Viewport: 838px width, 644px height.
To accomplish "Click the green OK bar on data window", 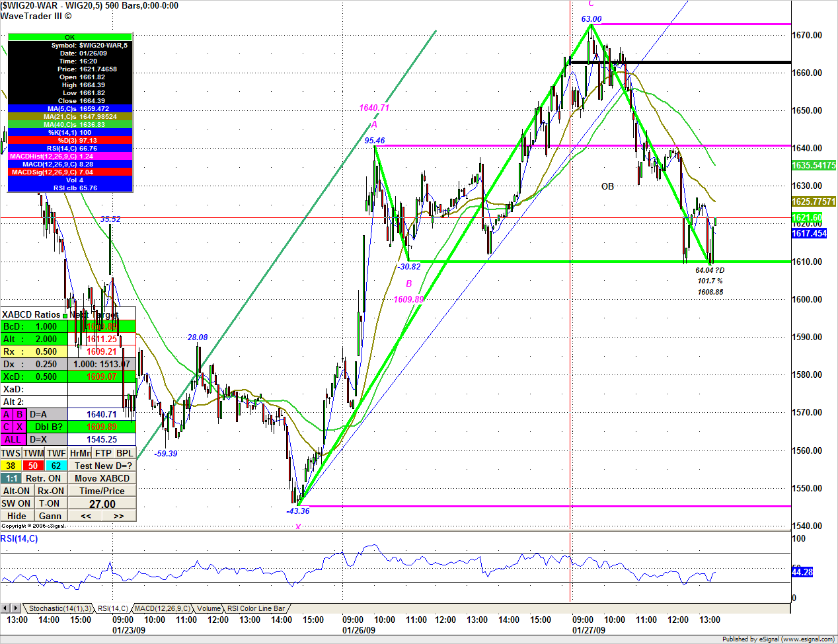I will click(x=70, y=37).
